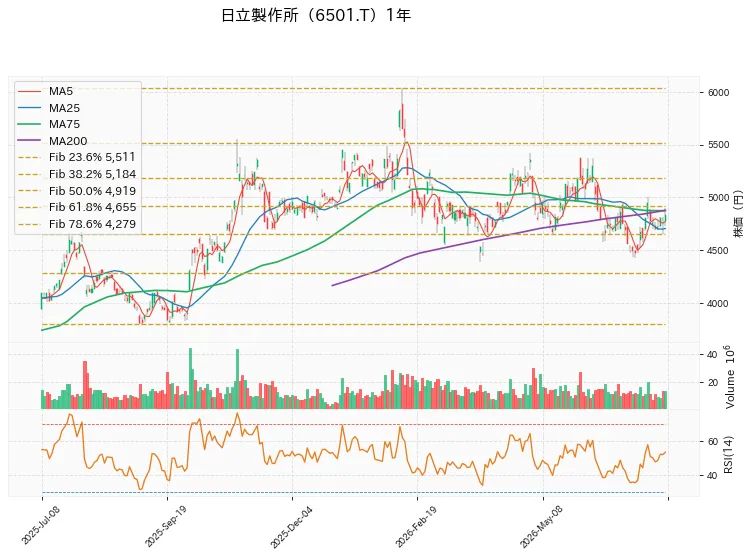Click the 4000 price axis tick label
The height and width of the screenshot is (558, 752).
tap(718, 304)
